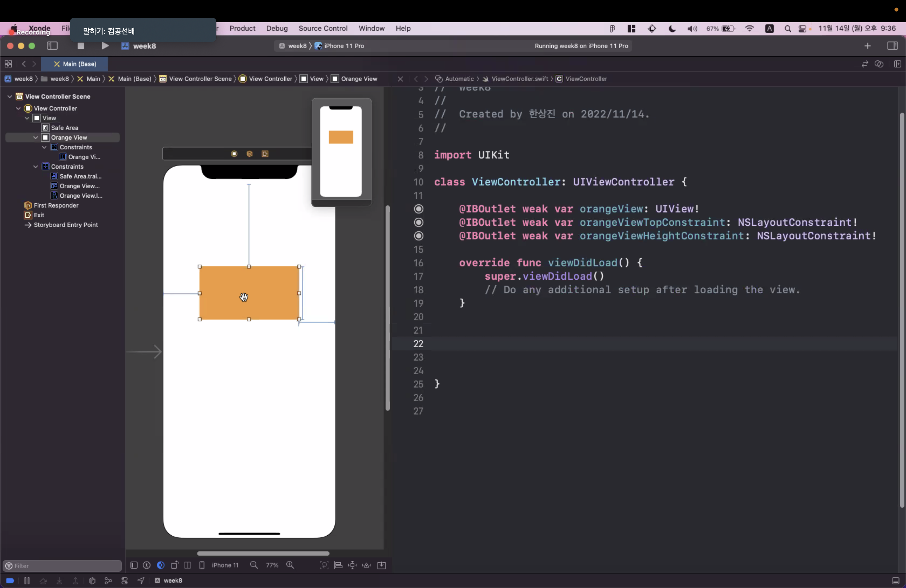This screenshot has width=906, height=588.
Task: Open Debug Memory Graph
Action: [108, 581]
